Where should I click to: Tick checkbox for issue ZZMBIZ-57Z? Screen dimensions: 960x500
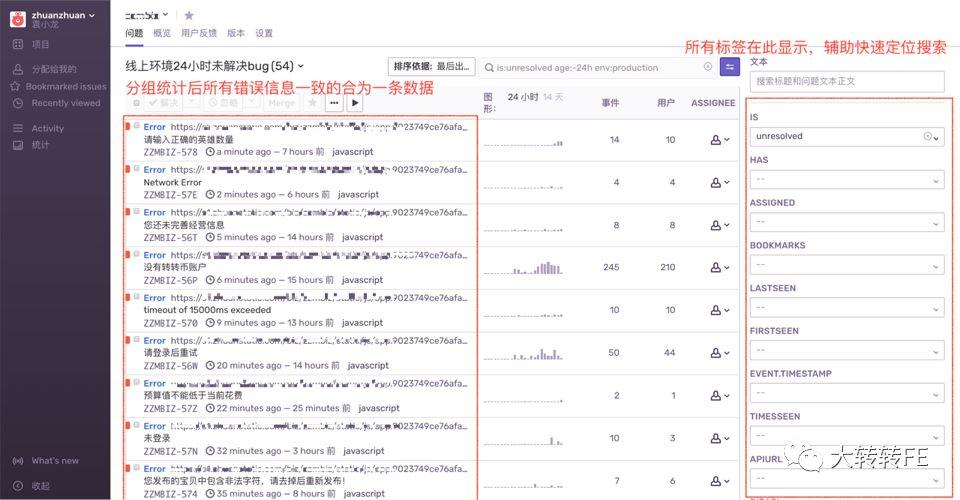(137, 382)
